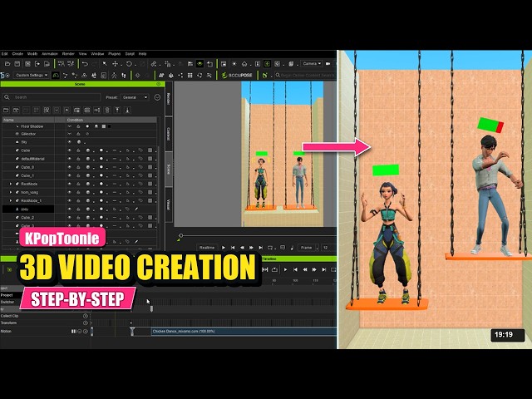Image resolution: width=532 pixels, height=399 pixels.
Task: Click the Chicken Dance motion clip
Action: 244,332
